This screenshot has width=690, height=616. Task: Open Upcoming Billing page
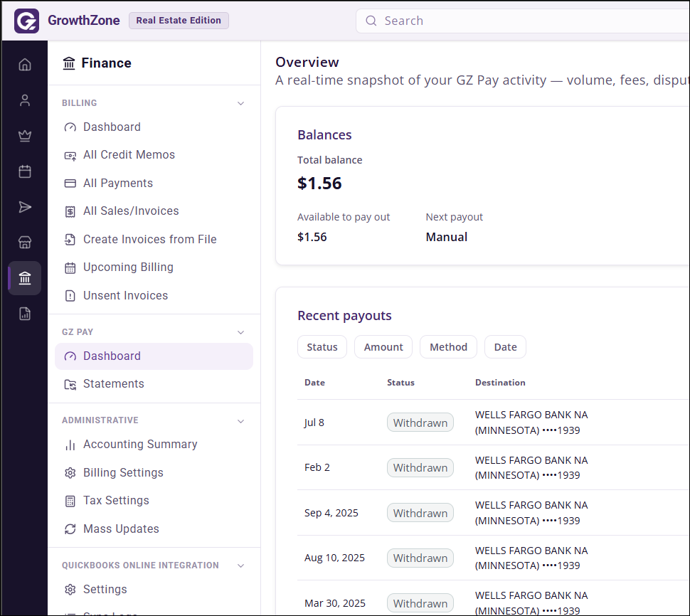(x=154, y=267)
